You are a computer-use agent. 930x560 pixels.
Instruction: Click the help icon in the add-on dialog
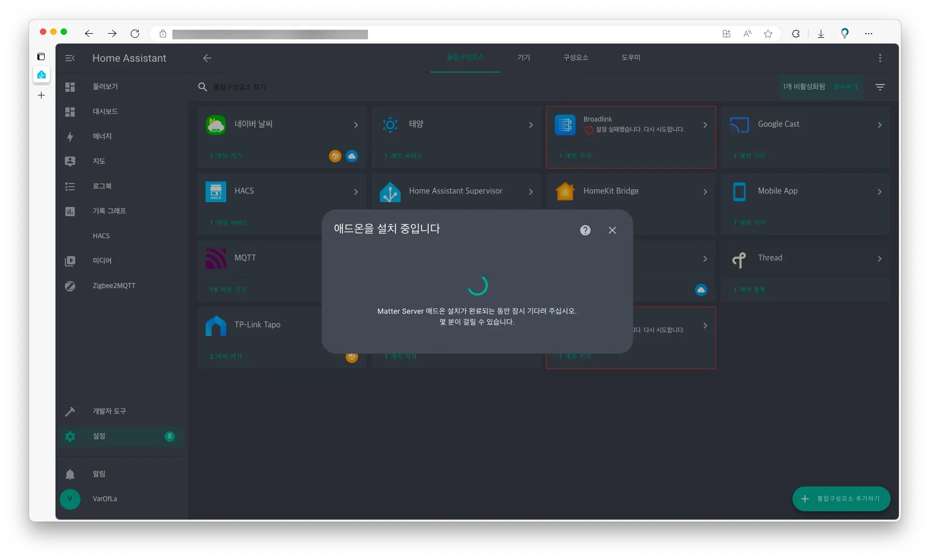[x=585, y=230]
